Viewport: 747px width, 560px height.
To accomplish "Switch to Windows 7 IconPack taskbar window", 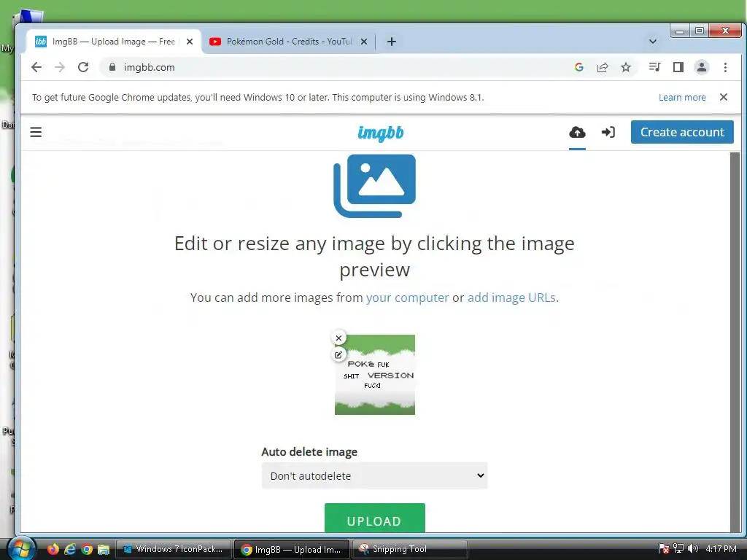I will 174,549.
